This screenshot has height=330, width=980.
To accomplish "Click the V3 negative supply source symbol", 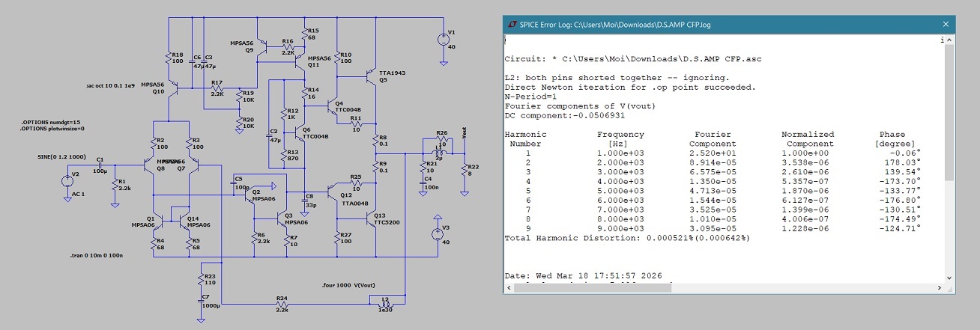I will [437, 233].
